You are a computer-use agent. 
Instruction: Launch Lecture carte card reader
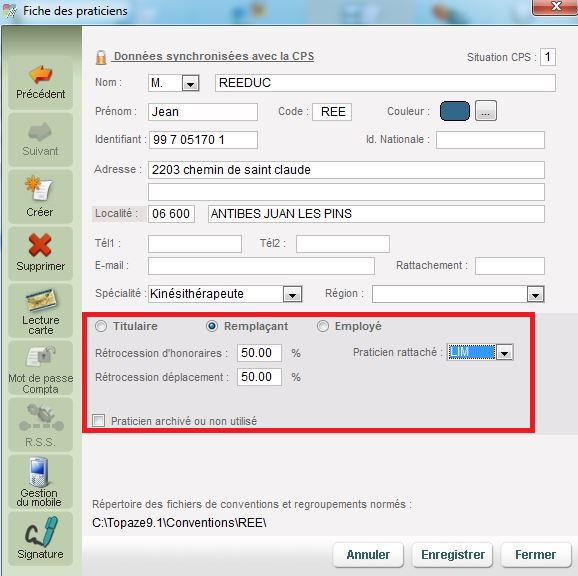pos(41,311)
